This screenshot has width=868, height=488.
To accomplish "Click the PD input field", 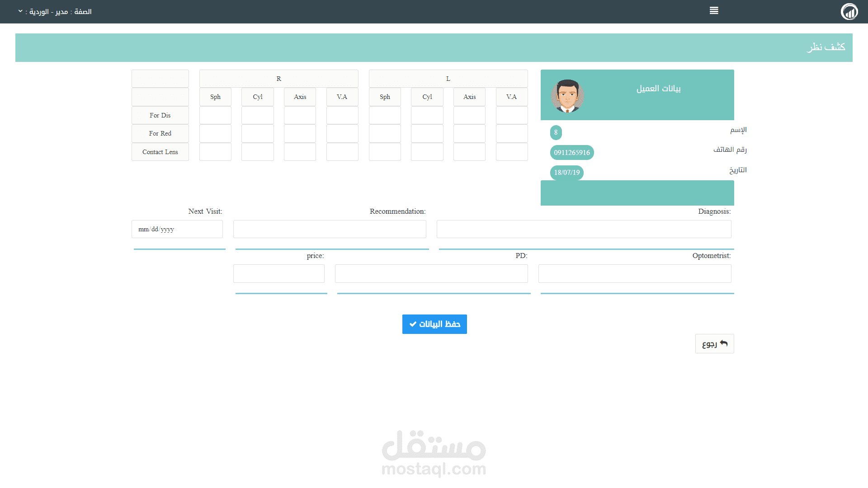I will (431, 274).
